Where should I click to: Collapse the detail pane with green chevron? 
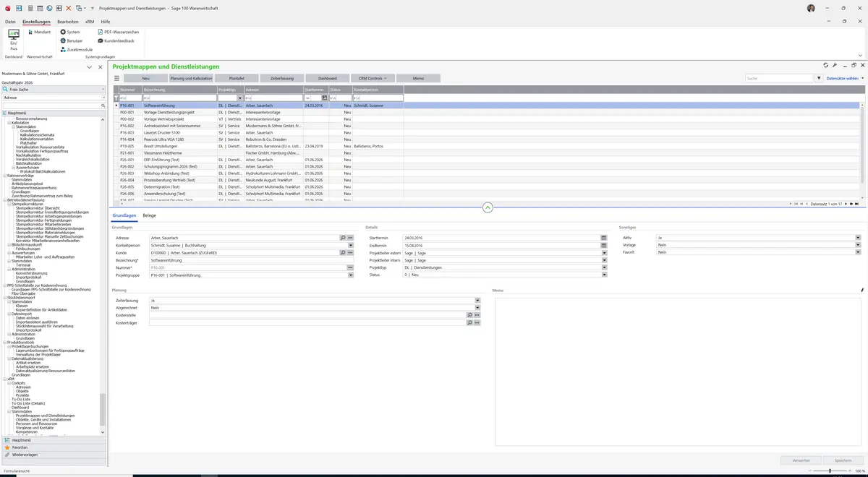click(x=488, y=207)
